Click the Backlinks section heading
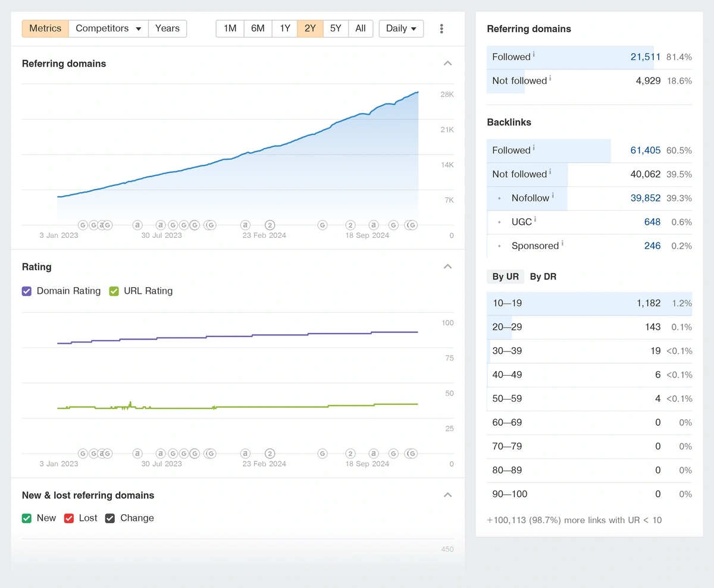Viewport: 714px width, 588px height. pos(509,122)
